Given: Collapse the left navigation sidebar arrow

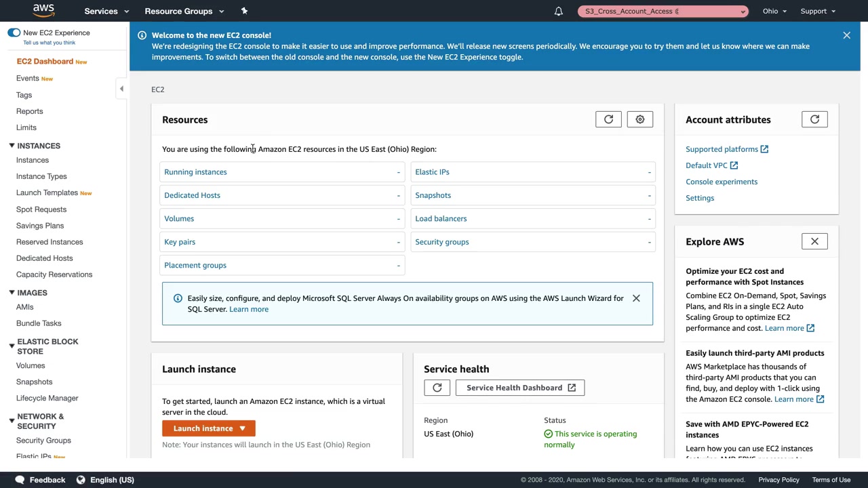Looking at the screenshot, I should [121, 89].
